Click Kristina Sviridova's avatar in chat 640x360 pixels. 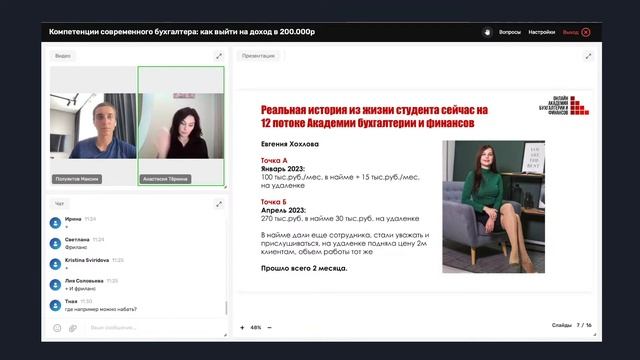[x=56, y=264]
